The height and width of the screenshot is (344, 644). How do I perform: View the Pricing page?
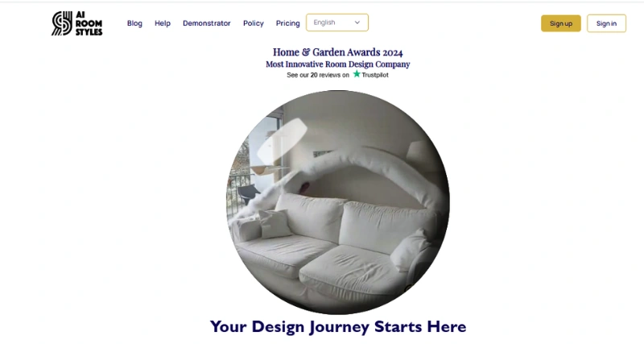click(288, 23)
